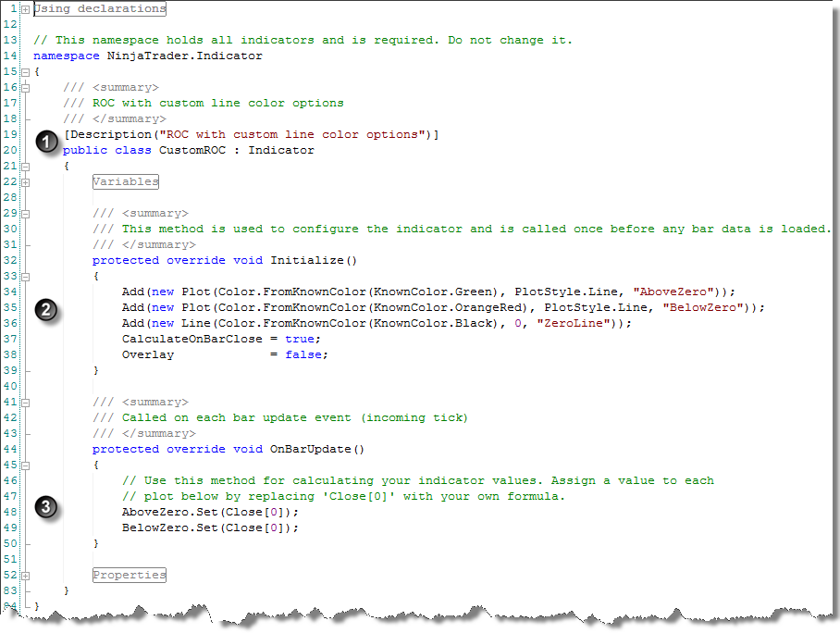Image resolution: width=840 pixels, height=633 pixels.
Task: Click 'Initialize()' method name on line 32
Action: pos(314,260)
